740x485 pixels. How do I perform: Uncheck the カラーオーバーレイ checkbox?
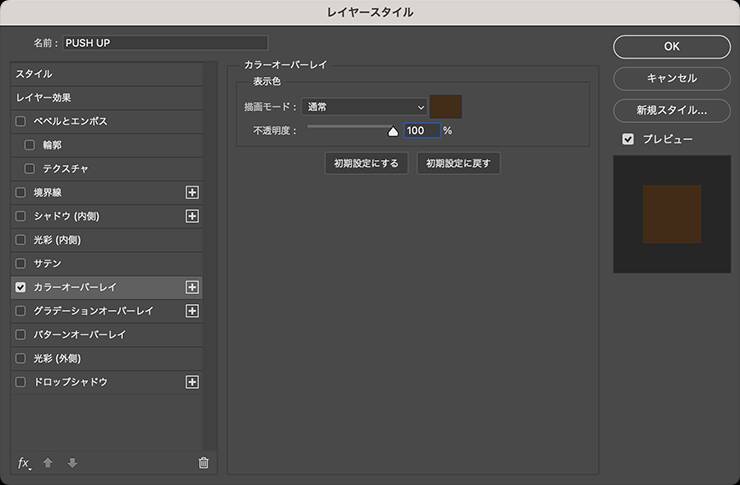[21, 287]
